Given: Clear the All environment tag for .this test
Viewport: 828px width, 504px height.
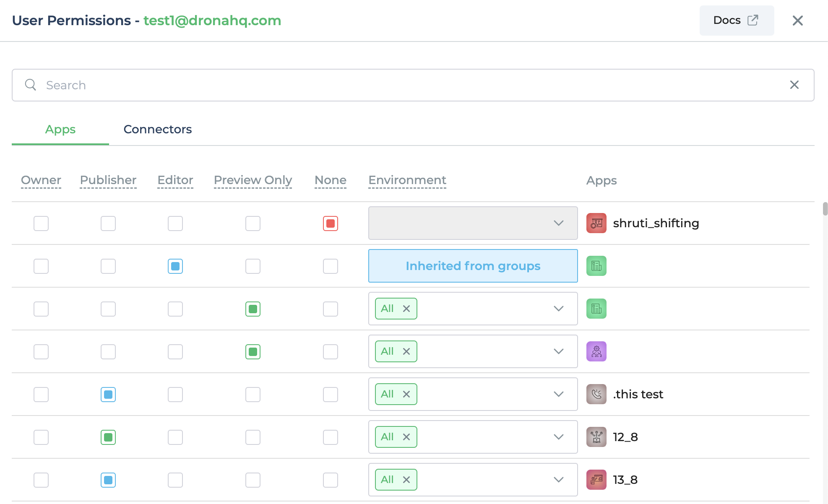Looking at the screenshot, I should pos(406,394).
